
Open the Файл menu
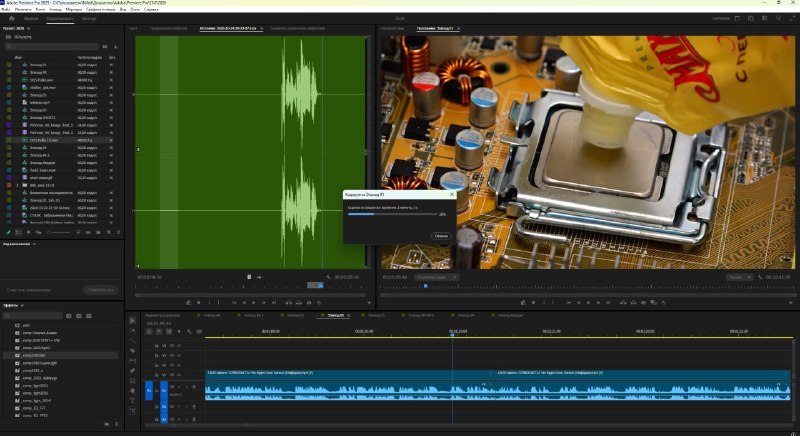pos(6,9)
